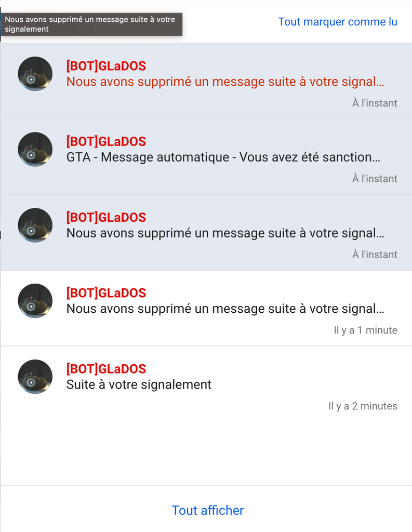This screenshot has height=532, width=412.
Task: Click the avatar beside "Suite à votre signalement"
Action: tap(35, 377)
